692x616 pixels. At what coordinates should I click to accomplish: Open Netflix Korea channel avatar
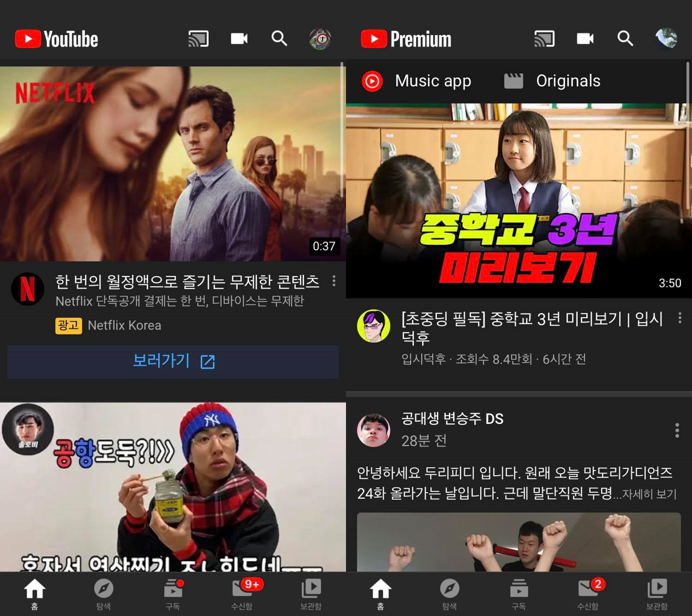pyautogui.click(x=27, y=289)
